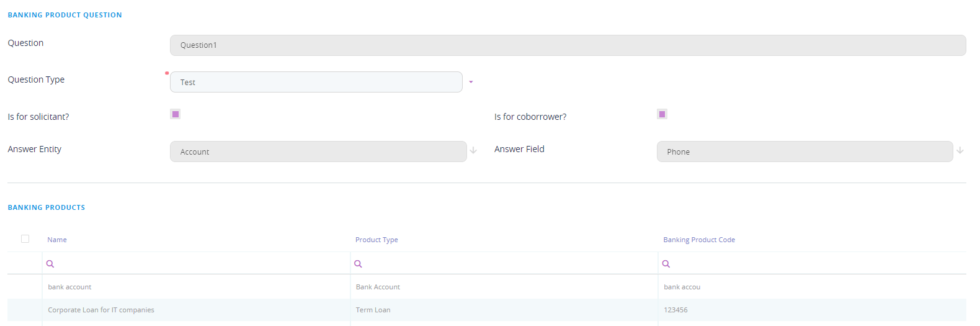Click search icon in Product Type filter

click(358, 264)
